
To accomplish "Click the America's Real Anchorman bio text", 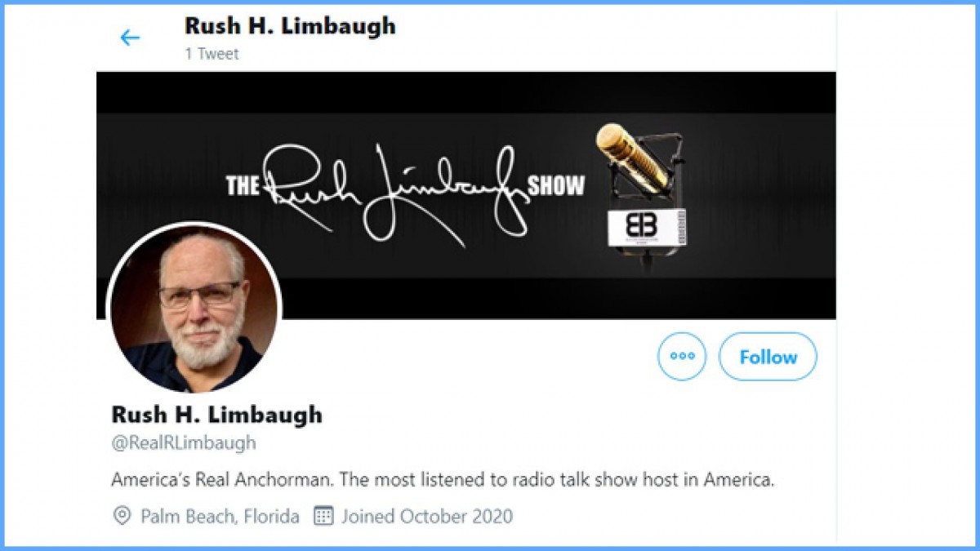I will (x=443, y=480).
